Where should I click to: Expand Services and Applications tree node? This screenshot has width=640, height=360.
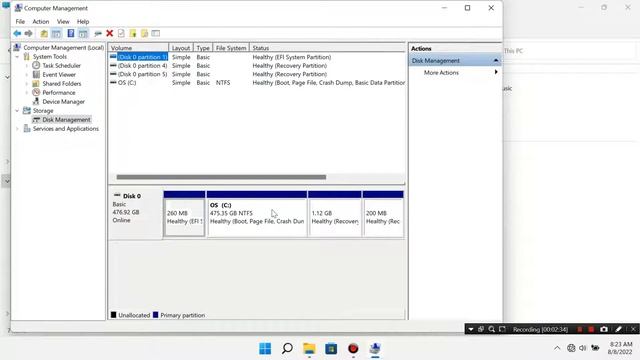click(x=17, y=129)
